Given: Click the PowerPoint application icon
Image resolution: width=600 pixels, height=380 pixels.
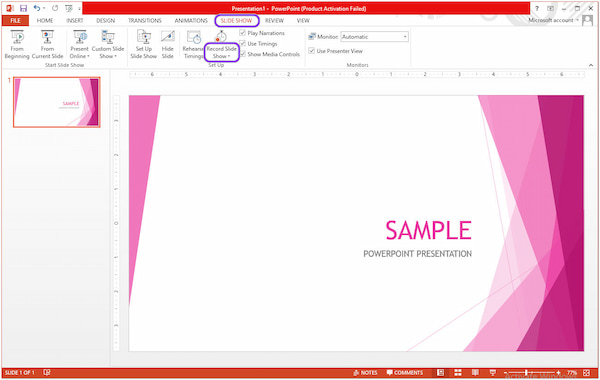Looking at the screenshot, I should (x=10, y=8).
